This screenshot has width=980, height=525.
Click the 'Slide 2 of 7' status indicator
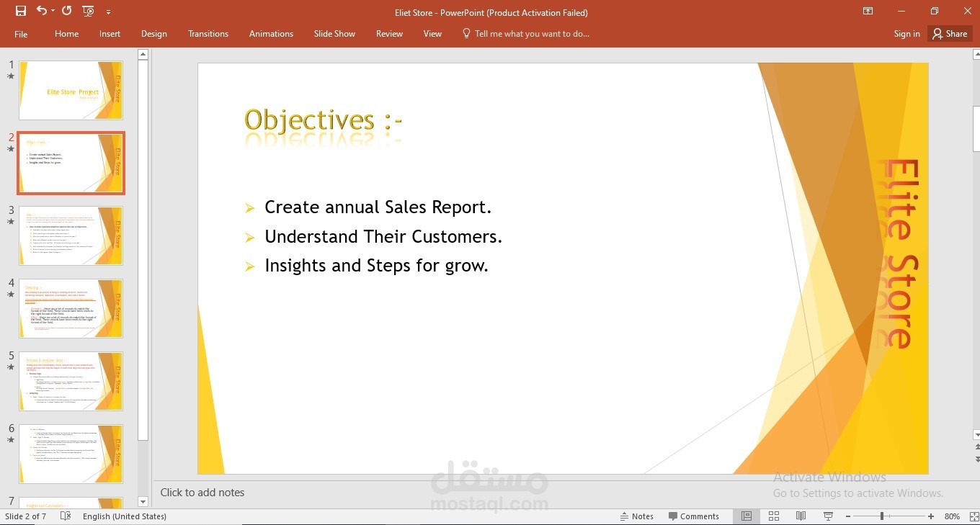click(x=25, y=516)
